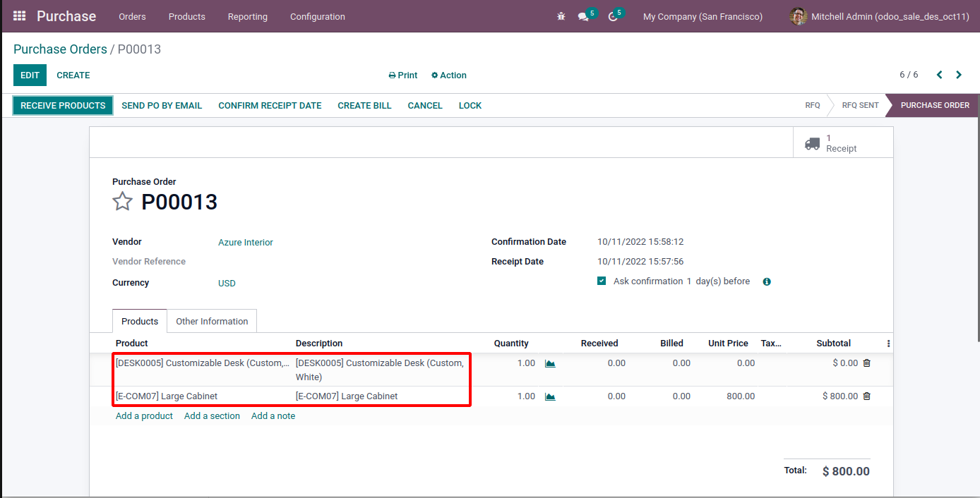Open the apps grid menu icon

point(19,16)
